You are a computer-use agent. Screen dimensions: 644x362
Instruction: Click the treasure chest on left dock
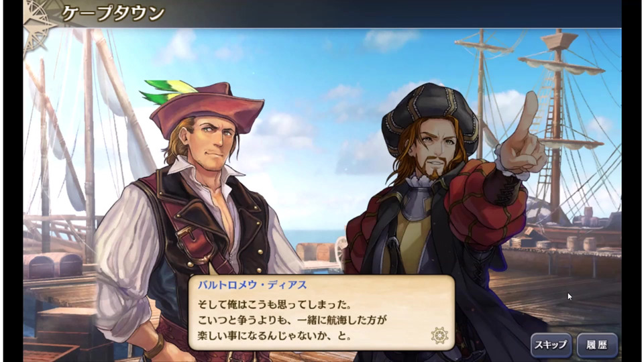tap(54, 265)
